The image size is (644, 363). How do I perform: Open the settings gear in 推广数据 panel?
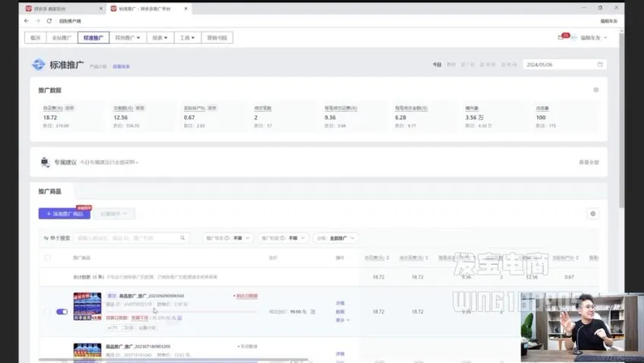(x=595, y=90)
